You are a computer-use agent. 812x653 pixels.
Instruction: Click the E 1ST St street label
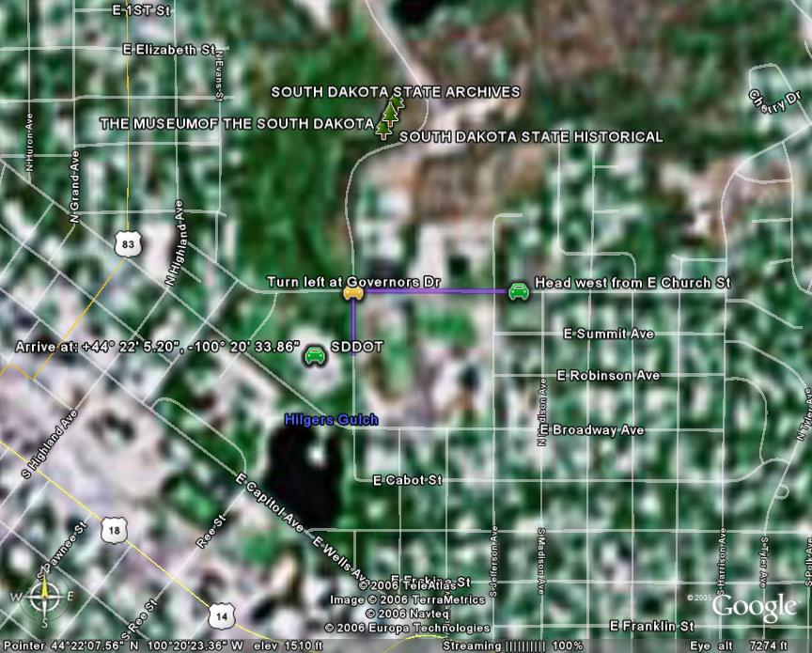pyautogui.click(x=141, y=10)
